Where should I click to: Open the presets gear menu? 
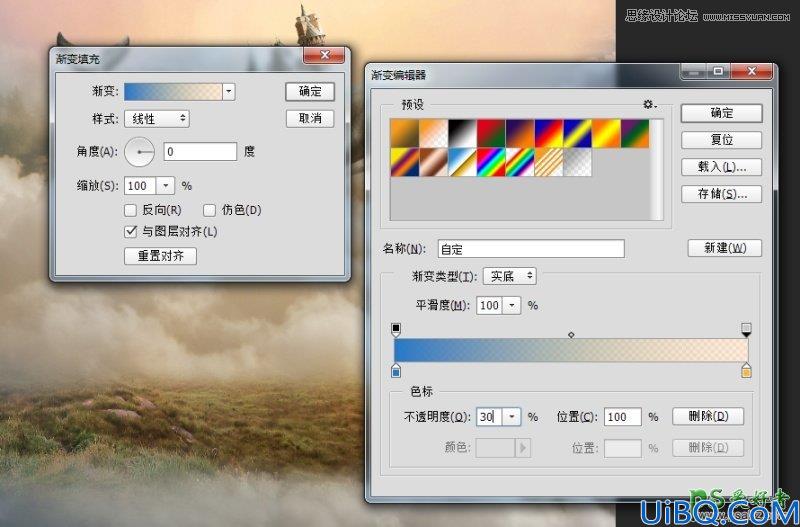pyautogui.click(x=649, y=105)
